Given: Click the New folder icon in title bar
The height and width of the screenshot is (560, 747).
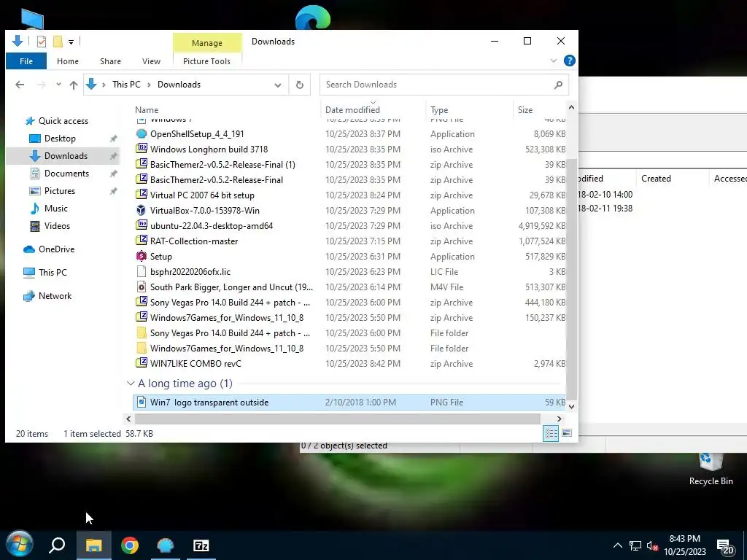Looking at the screenshot, I should coord(58,42).
